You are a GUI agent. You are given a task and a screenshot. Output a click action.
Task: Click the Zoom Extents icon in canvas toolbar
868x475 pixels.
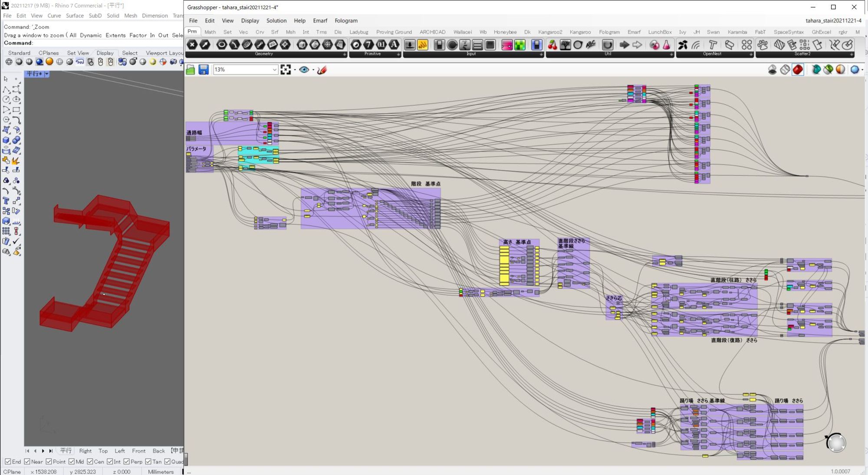click(x=286, y=70)
